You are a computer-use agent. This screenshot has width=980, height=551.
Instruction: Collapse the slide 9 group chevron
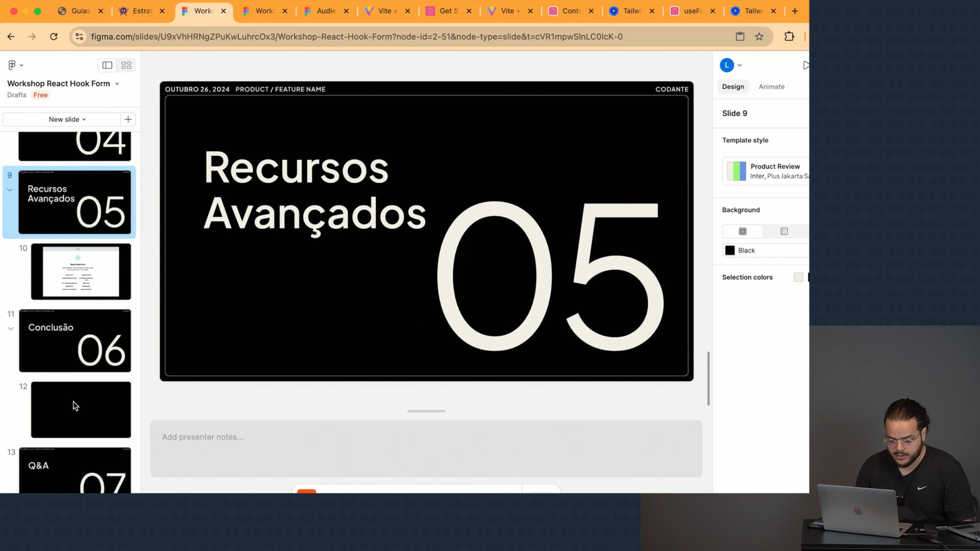click(x=10, y=190)
